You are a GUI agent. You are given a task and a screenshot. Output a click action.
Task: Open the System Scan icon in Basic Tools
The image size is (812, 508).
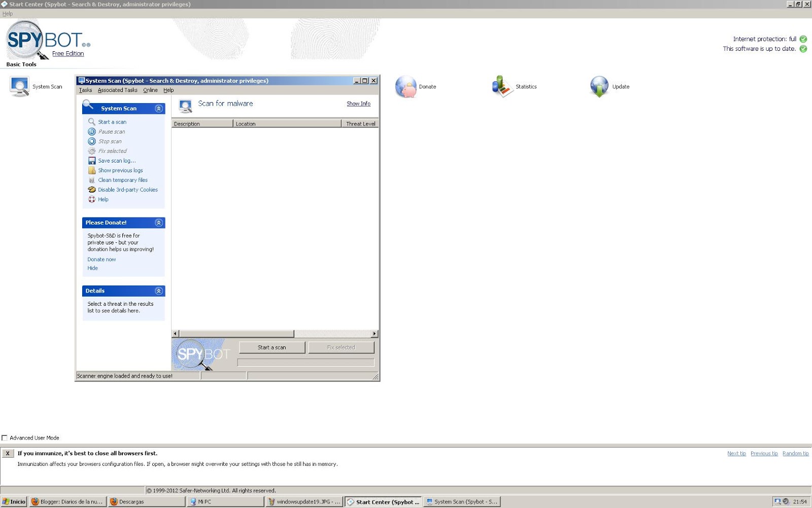[19, 86]
